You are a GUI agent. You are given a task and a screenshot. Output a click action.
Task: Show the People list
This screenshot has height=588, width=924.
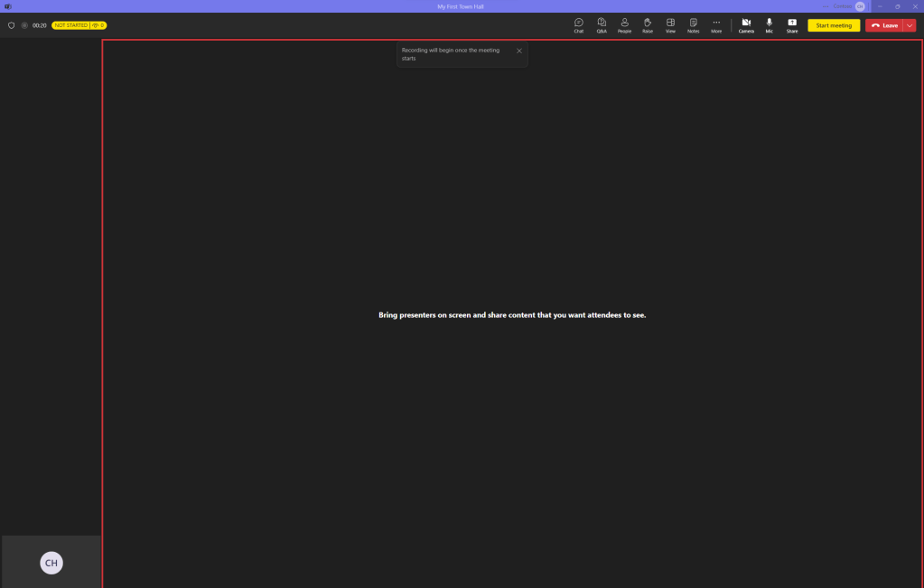pyautogui.click(x=624, y=24)
